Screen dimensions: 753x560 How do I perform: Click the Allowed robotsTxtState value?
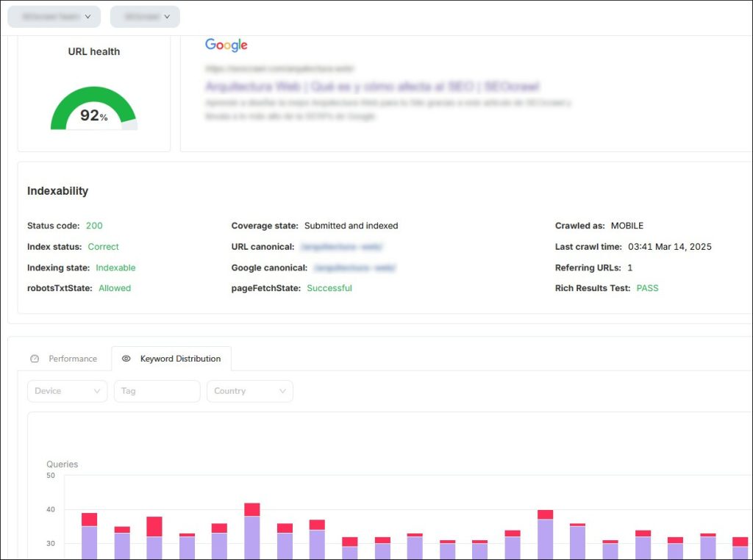pyautogui.click(x=114, y=288)
